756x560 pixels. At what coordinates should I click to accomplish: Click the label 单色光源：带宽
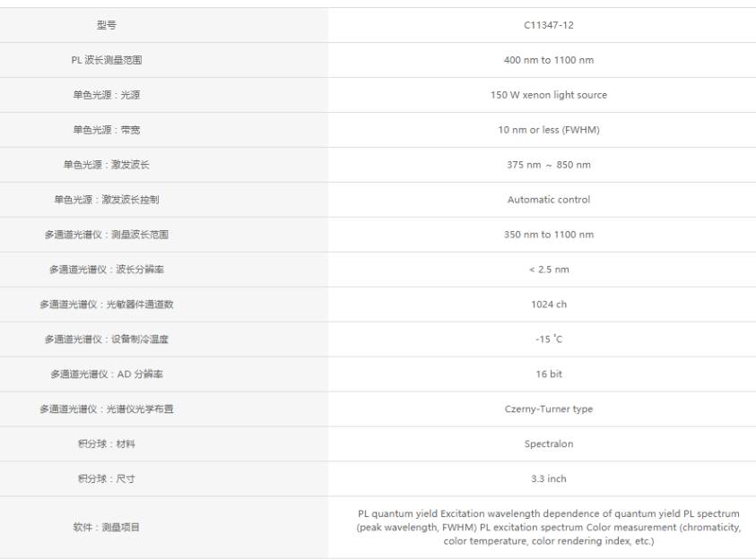[x=107, y=130]
